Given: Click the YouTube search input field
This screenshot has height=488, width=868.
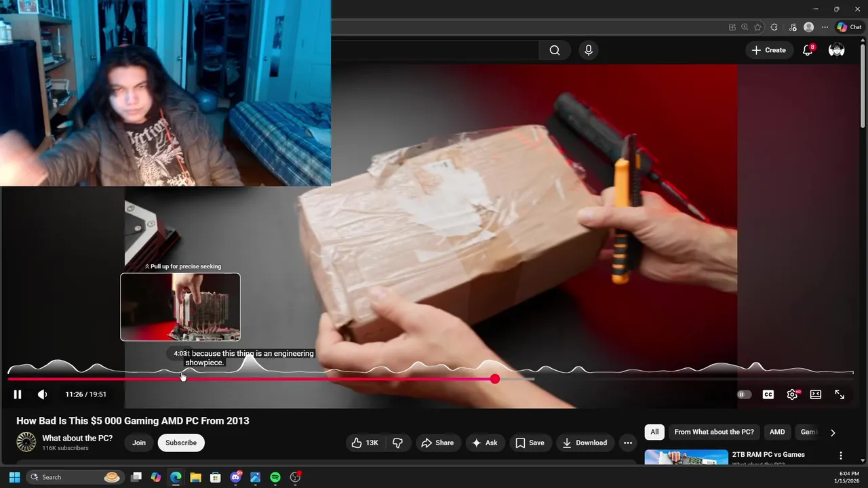Looking at the screenshot, I should point(434,50).
